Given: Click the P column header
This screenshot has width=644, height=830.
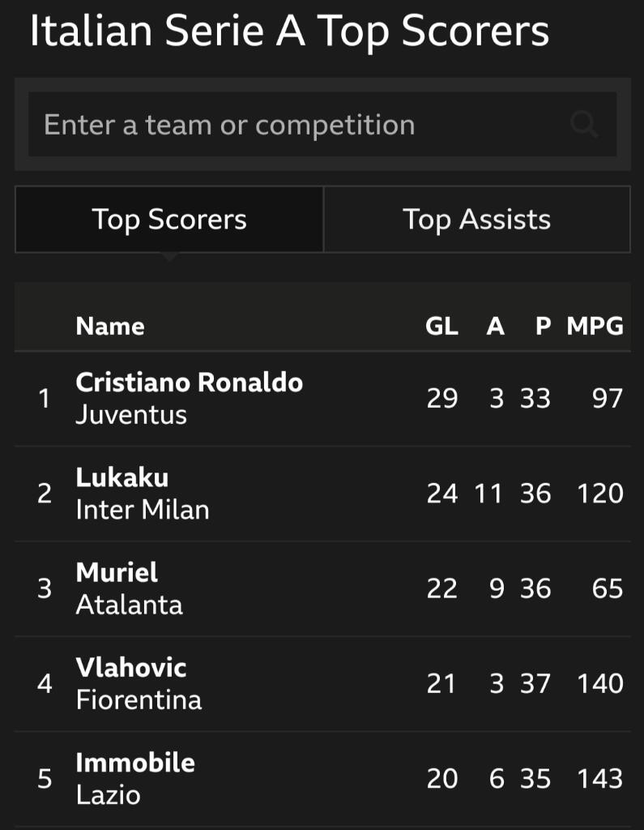Looking at the screenshot, I should coord(543,326).
